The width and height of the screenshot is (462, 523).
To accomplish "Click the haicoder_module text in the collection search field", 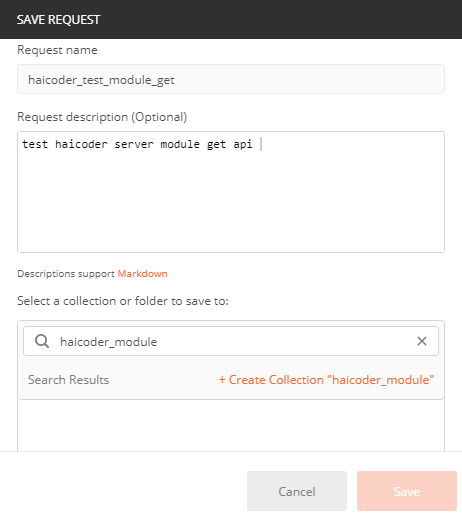I will click(x=108, y=342).
